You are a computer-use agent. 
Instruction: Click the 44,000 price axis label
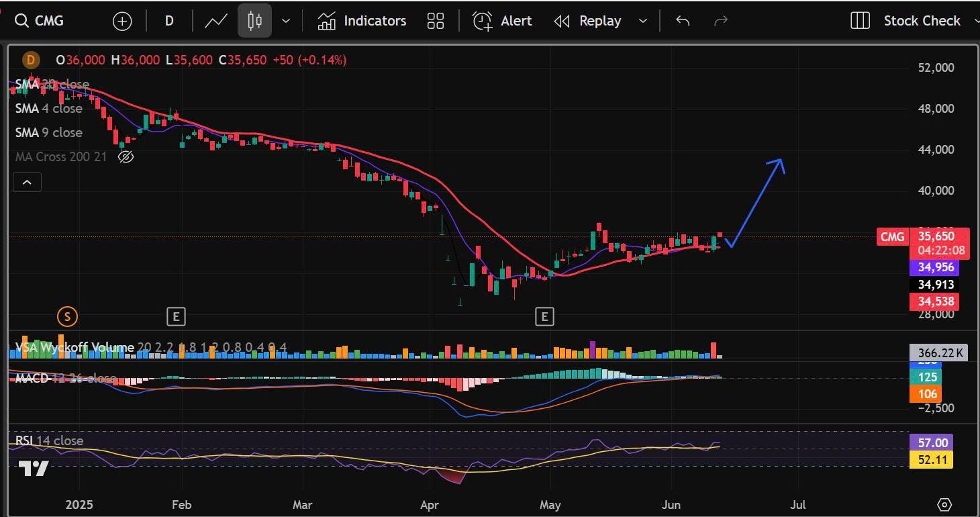[935, 149]
